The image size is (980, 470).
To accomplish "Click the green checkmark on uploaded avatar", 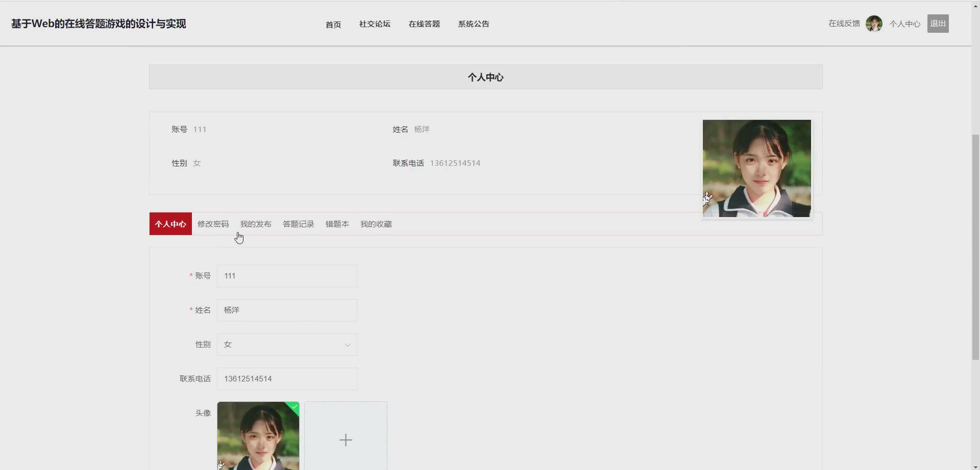I will (x=294, y=406).
